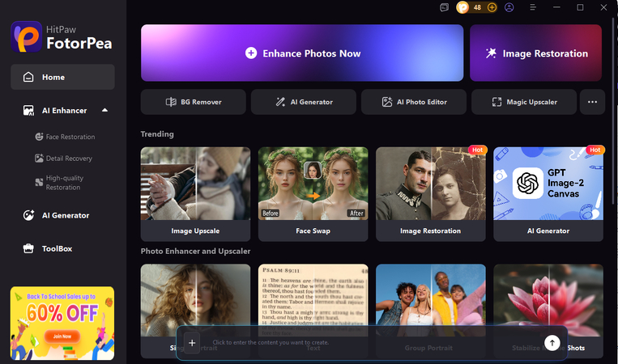The width and height of the screenshot is (618, 364).
Task: Open the AI Generator quick tool button
Action: (304, 102)
